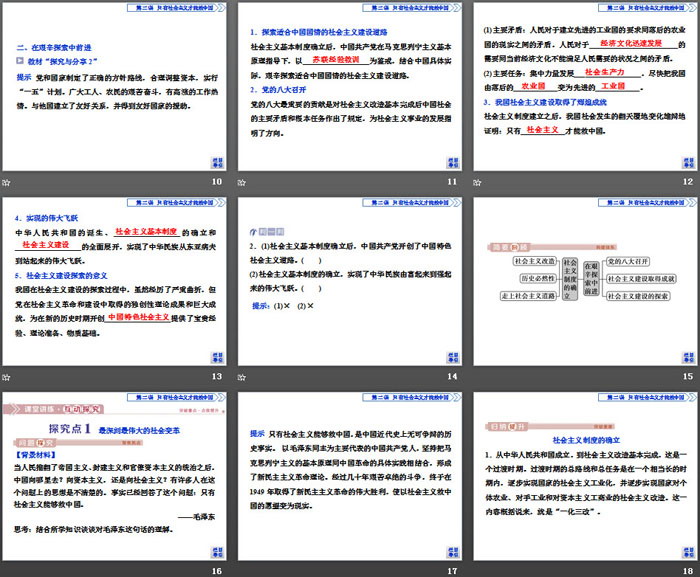Click the animation star icon under slide 10
The width and height of the screenshot is (700, 577).
tap(6, 182)
